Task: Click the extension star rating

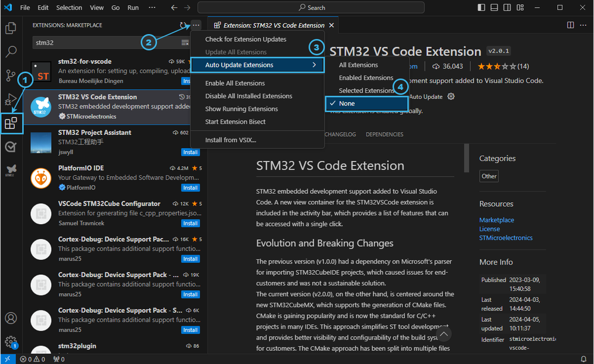Action: pos(496,66)
